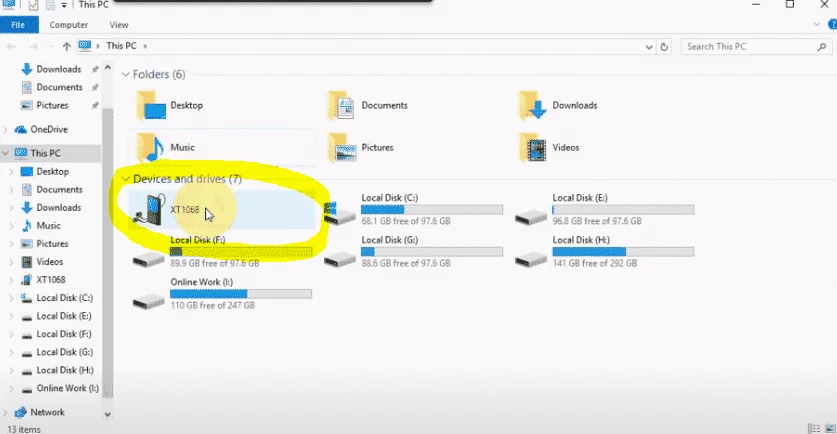This screenshot has height=434, width=837.
Task: Open the address bar history dropdown
Action: pyautogui.click(x=649, y=47)
